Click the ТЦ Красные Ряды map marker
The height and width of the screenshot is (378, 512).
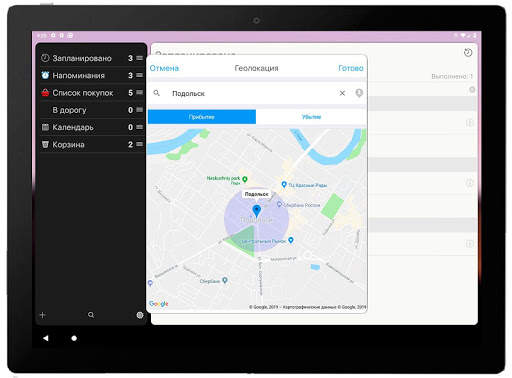pyautogui.click(x=284, y=184)
